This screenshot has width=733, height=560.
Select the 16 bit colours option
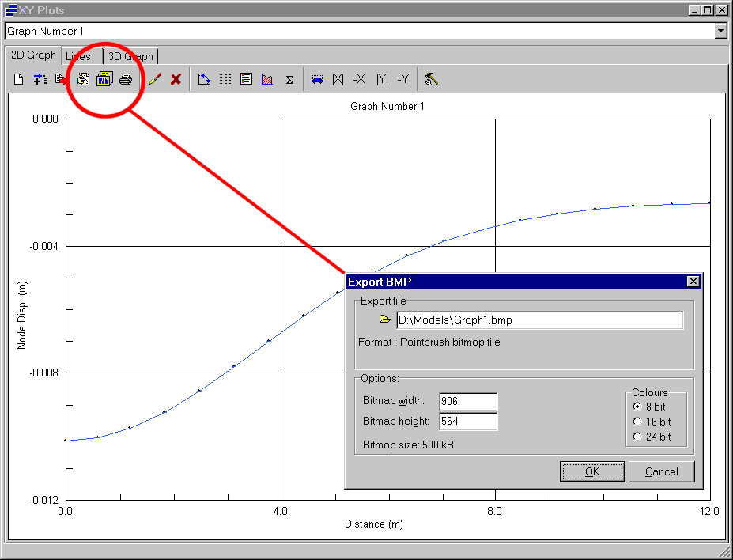(637, 422)
